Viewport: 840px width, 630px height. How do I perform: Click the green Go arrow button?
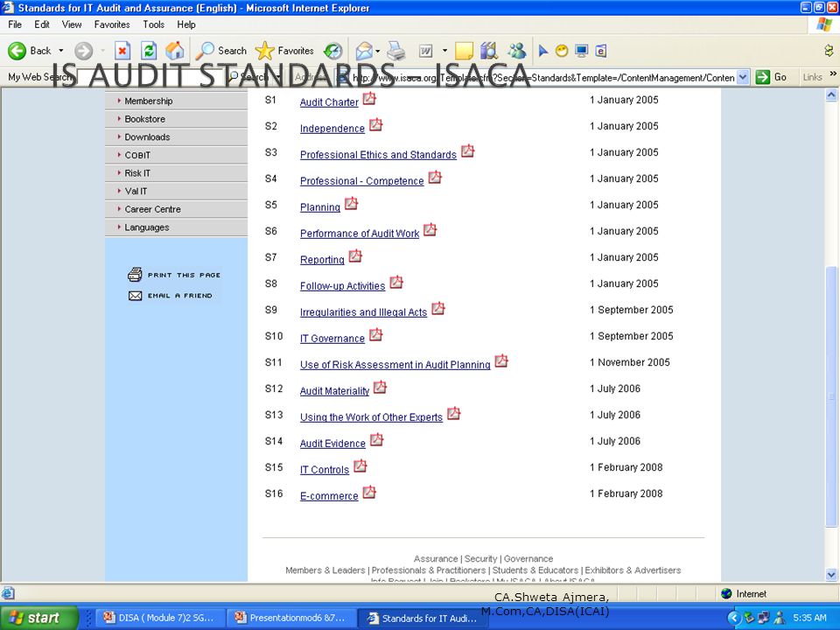(762, 77)
